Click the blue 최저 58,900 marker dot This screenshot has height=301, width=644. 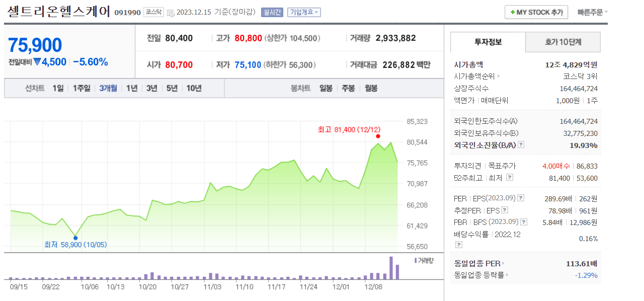(x=75, y=237)
